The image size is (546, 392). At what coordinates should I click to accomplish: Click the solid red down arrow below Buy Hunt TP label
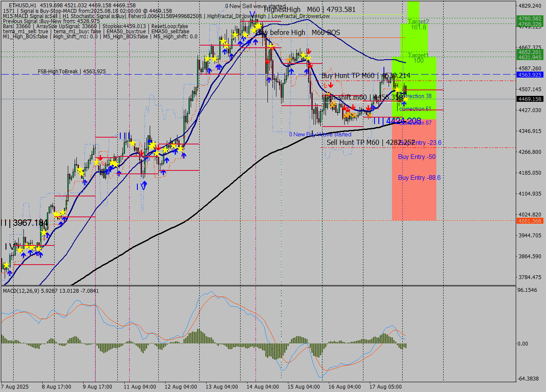tap(331, 85)
